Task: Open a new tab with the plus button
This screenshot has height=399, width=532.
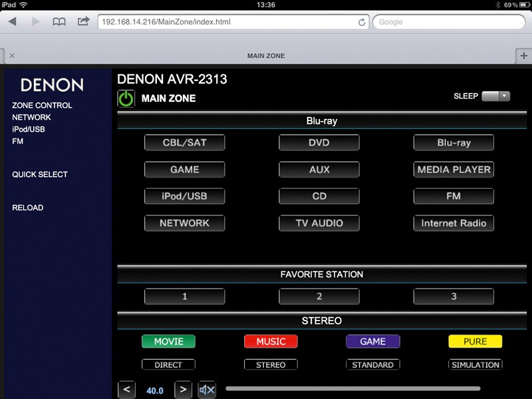Action: 523,56
